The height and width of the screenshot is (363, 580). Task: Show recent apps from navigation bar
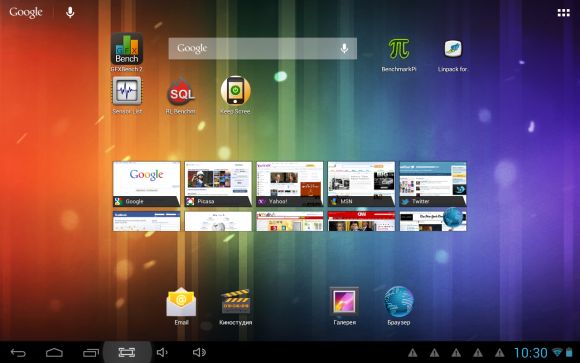pyautogui.click(x=91, y=353)
